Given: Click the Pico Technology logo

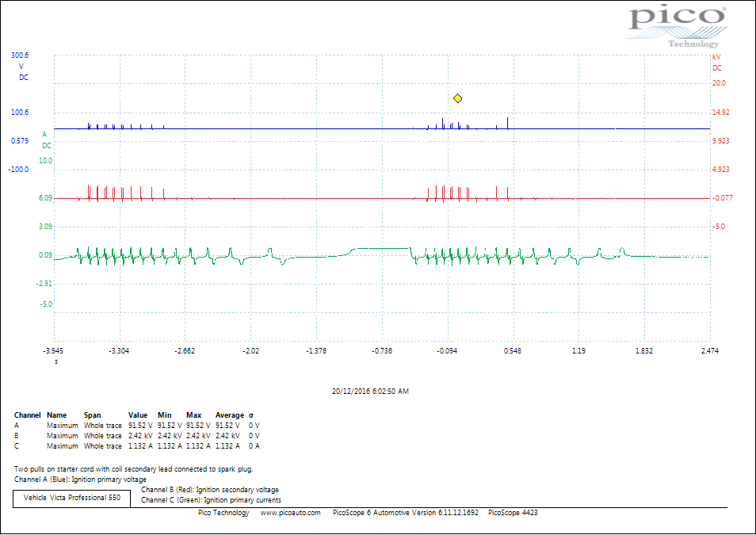Looking at the screenshot, I should pyautogui.click(x=676, y=27).
